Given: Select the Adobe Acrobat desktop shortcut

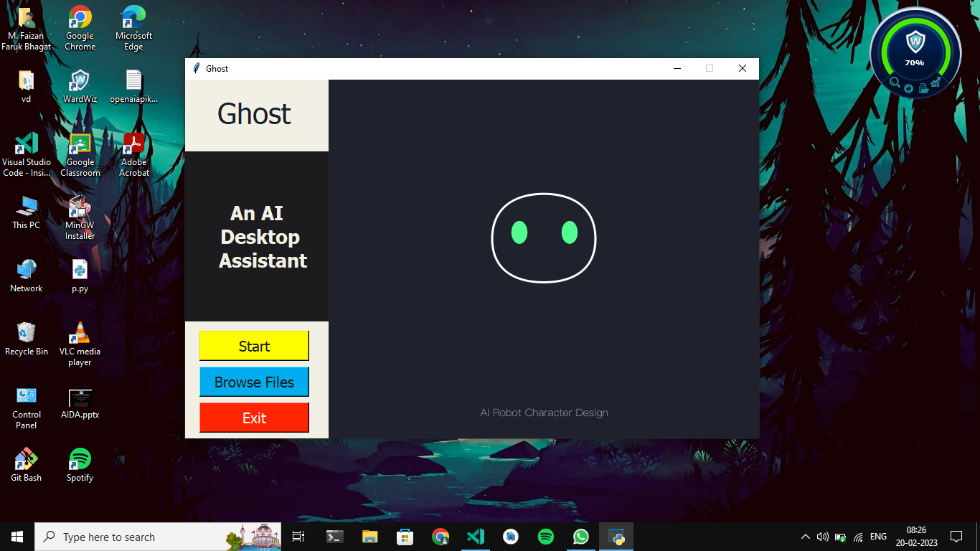Looking at the screenshot, I should point(134,154).
